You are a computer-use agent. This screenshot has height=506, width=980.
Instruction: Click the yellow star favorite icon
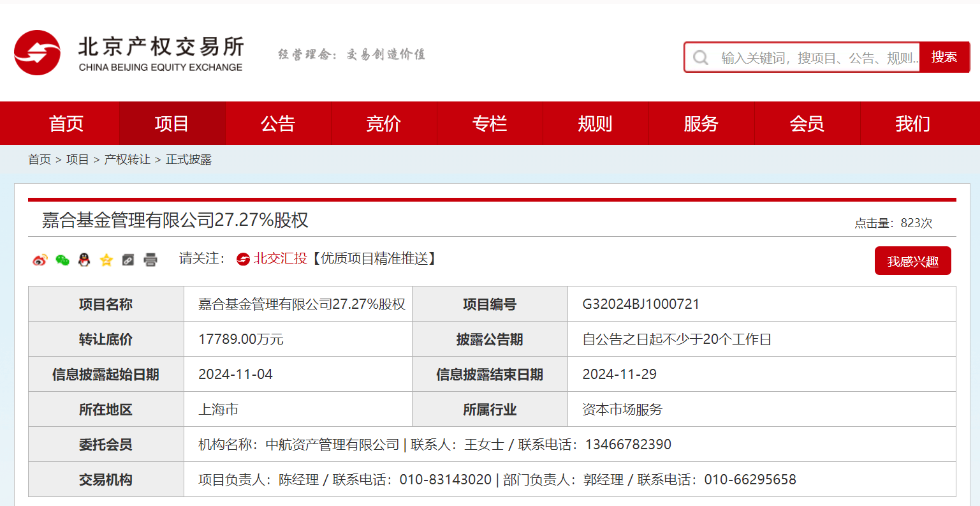106,260
